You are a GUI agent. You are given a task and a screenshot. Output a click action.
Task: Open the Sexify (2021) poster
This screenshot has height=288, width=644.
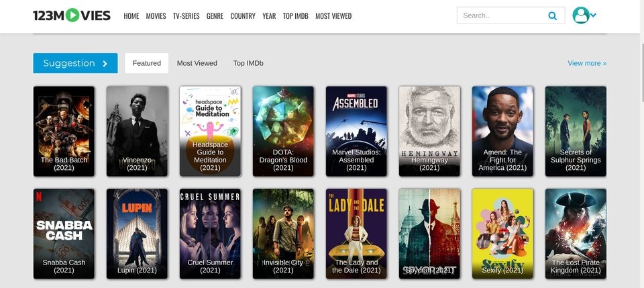(x=502, y=234)
